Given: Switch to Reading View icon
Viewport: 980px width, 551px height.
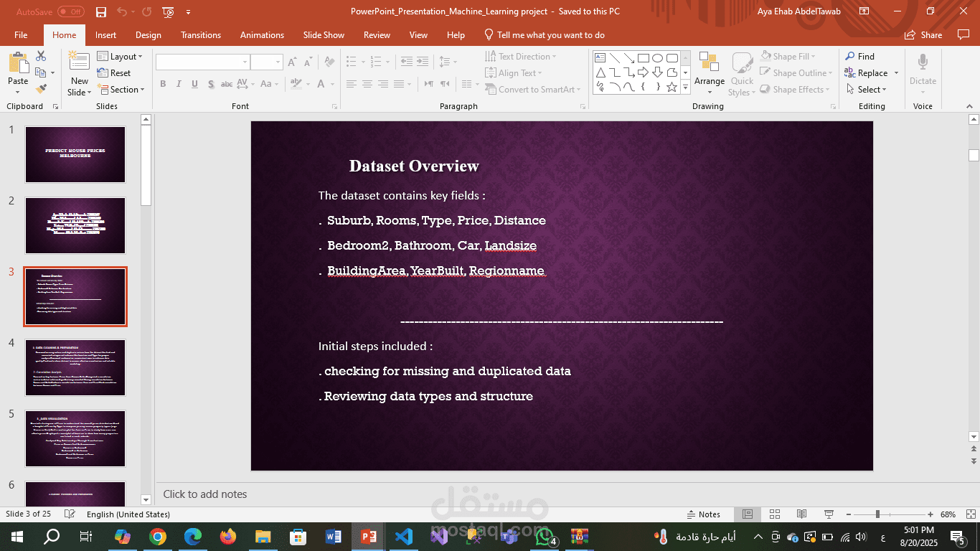Looking at the screenshot, I should pyautogui.click(x=801, y=514).
